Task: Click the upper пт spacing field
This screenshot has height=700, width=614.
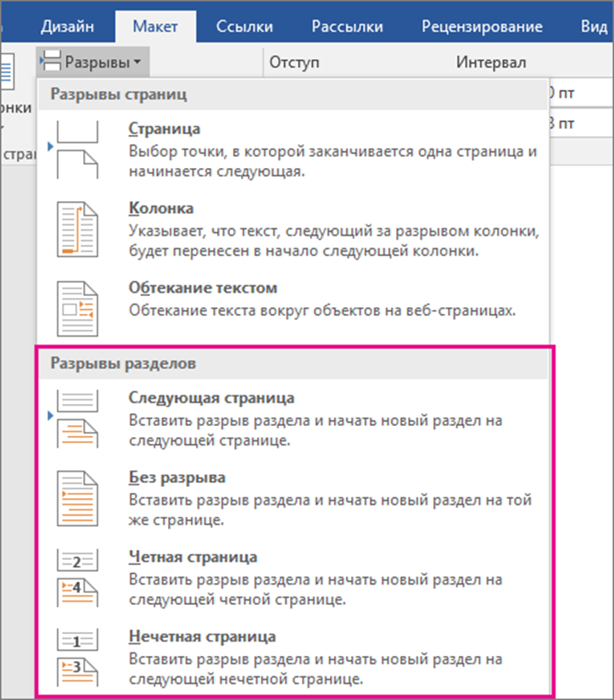Action: tap(582, 92)
